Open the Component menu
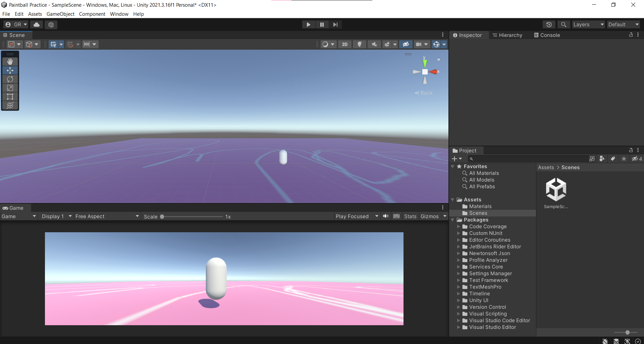This screenshot has height=344, width=644. pos(92,14)
